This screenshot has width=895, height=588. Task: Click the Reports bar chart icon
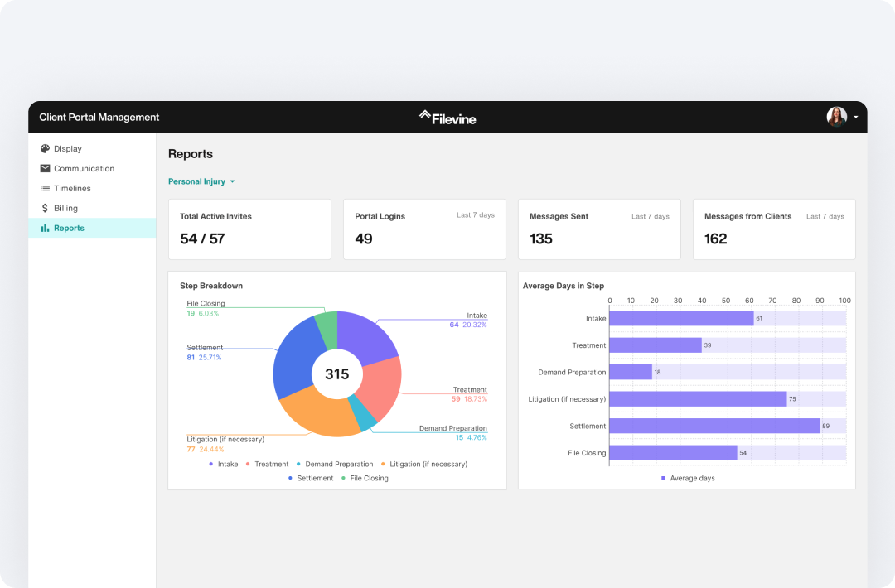pyautogui.click(x=46, y=229)
